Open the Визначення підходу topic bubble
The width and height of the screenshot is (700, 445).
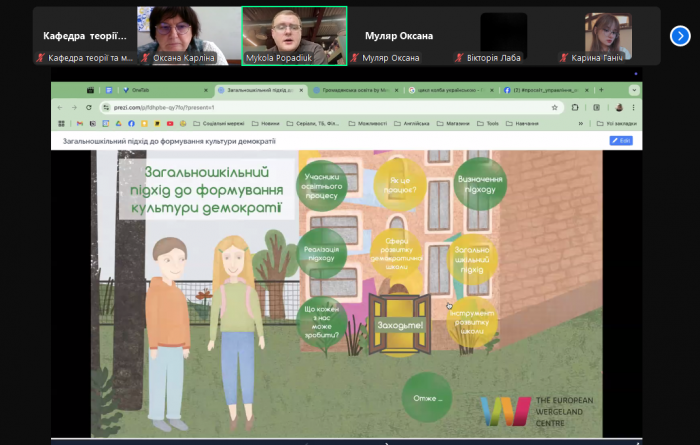point(479,184)
